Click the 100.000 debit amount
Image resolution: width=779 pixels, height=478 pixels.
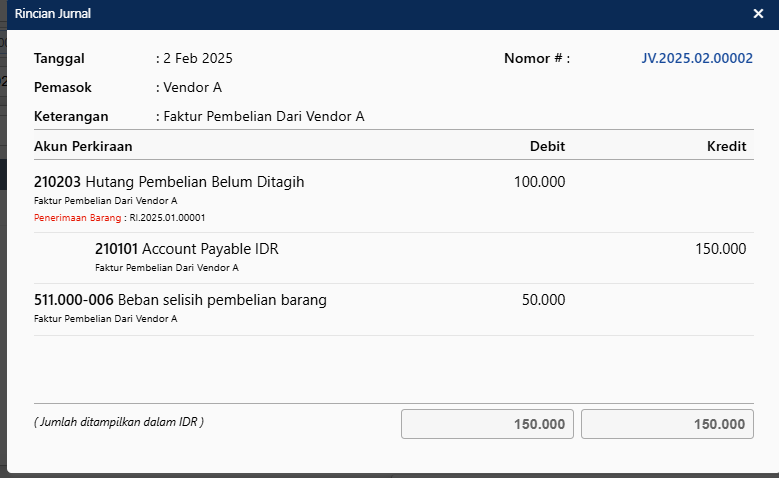click(x=539, y=182)
